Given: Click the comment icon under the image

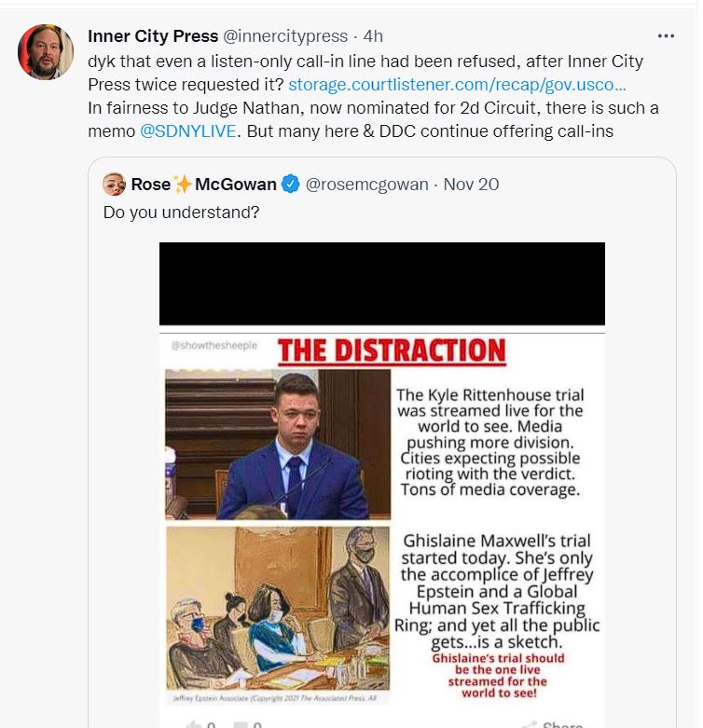Looking at the screenshot, I should [240, 725].
